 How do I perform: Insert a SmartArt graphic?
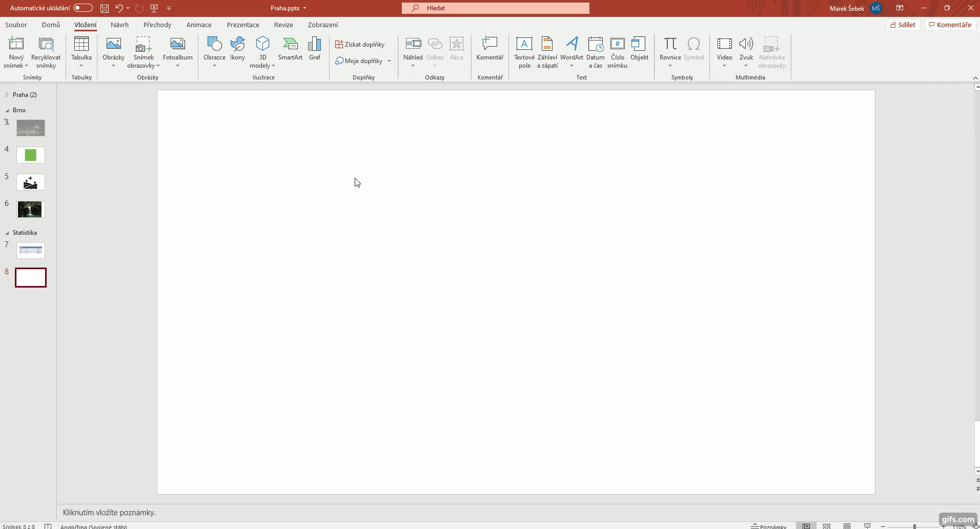pyautogui.click(x=291, y=49)
